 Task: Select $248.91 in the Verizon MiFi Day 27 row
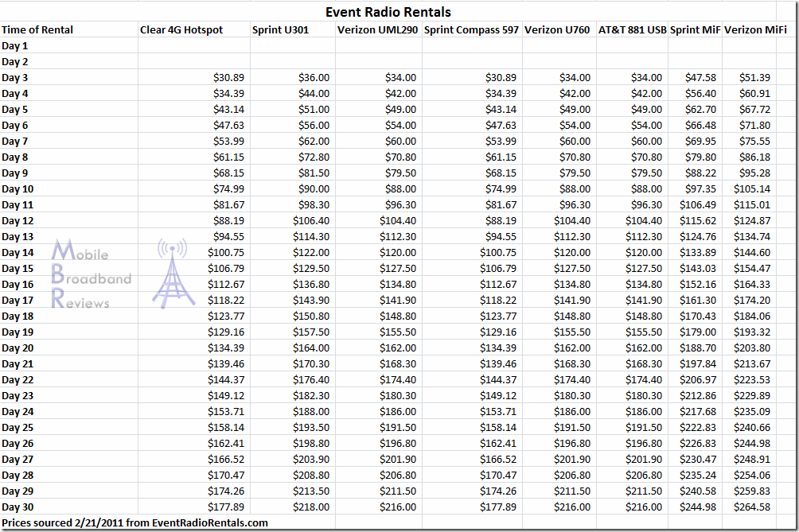pos(752,459)
